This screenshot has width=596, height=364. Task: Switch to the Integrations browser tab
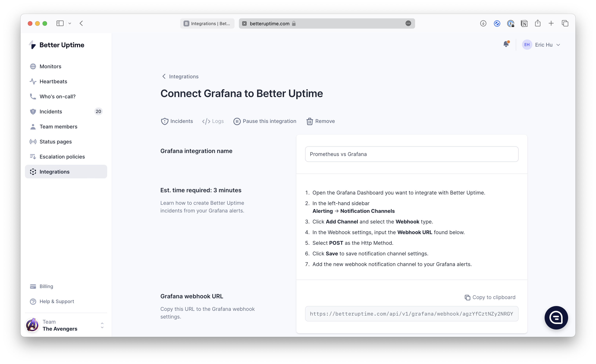[207, 23]
